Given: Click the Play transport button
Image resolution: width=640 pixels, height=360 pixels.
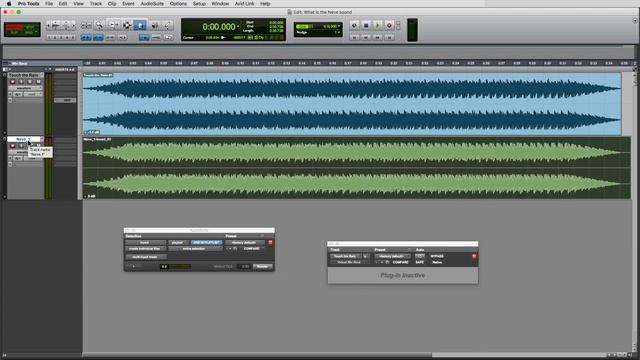Looking at the screenshot, I should coord(378,25).
